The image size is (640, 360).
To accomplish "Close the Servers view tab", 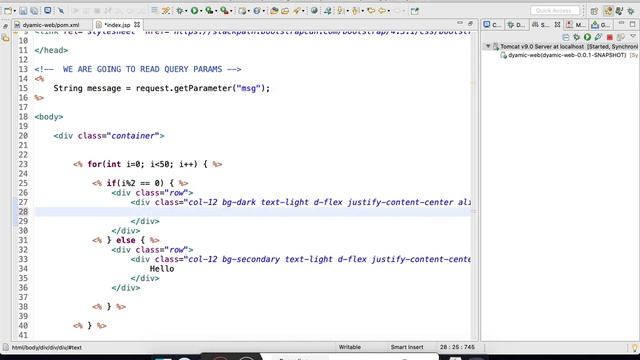I will coord(558,25).
